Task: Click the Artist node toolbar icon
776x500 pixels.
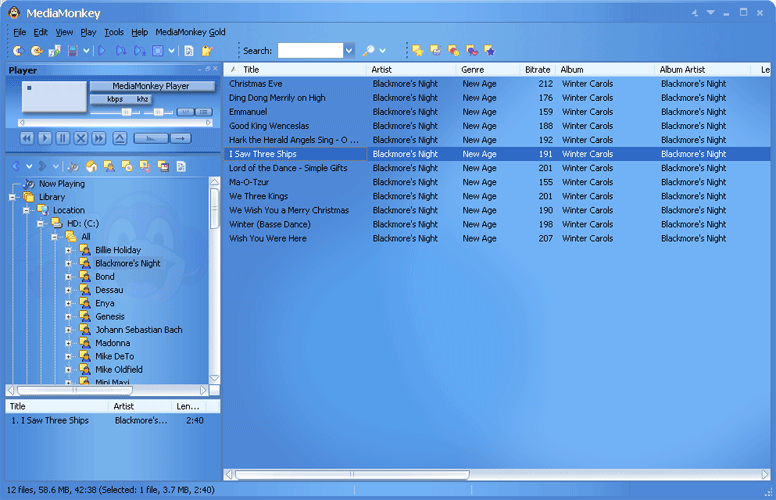Action: coord(109,166)
